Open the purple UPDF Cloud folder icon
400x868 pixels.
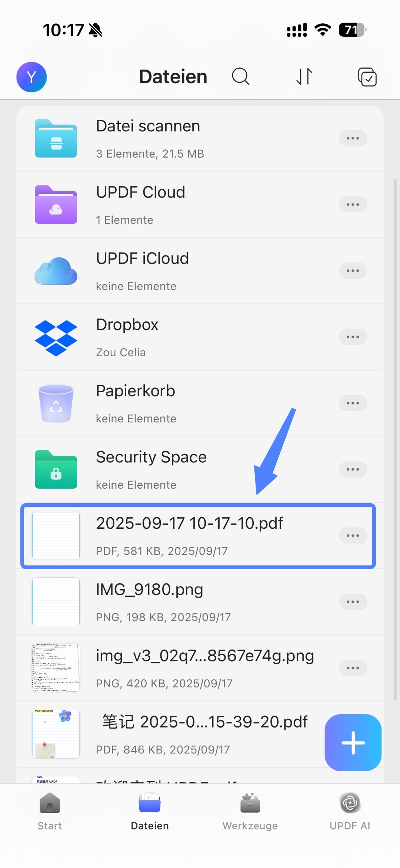(56, 204)
